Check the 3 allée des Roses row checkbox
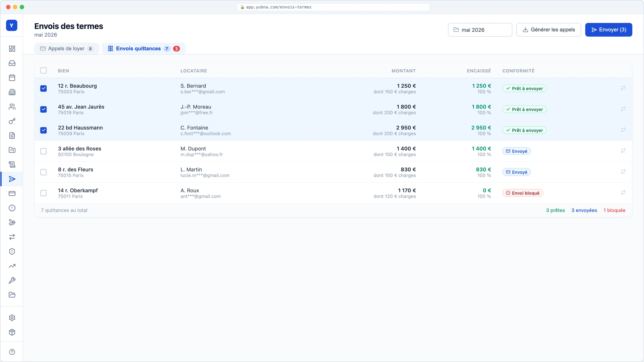Image resolution: width=644 pixels, height=362 pixels. click(43, 151)
